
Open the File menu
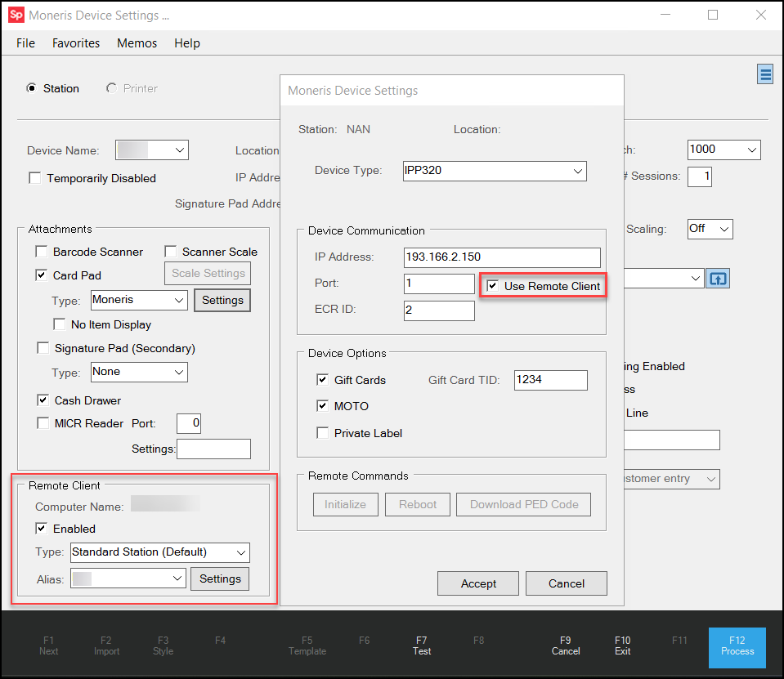[25, 43]
